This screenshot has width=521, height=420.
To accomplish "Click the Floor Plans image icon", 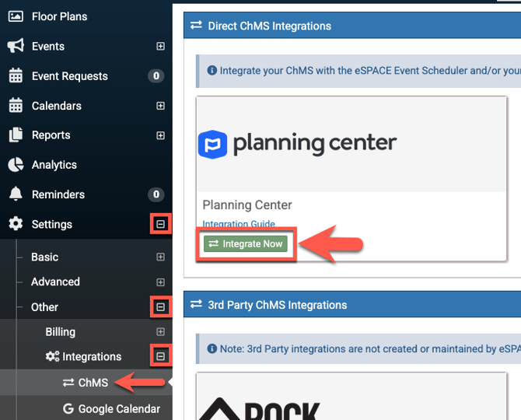I will pos(16,16).
